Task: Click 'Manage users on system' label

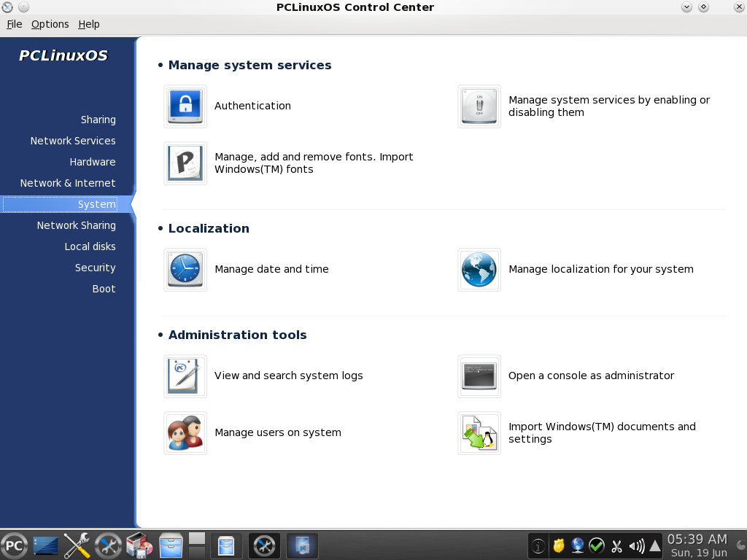Action: coord(278,432)
